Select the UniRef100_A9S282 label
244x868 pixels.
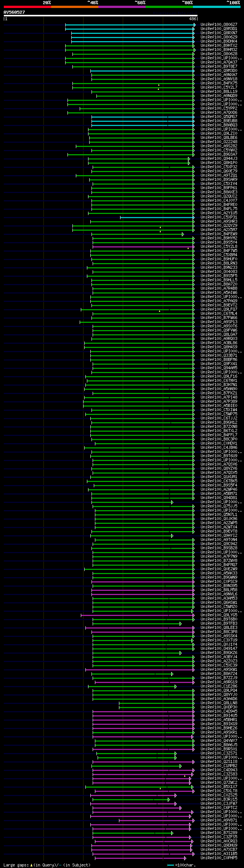[x=219, y=146]
